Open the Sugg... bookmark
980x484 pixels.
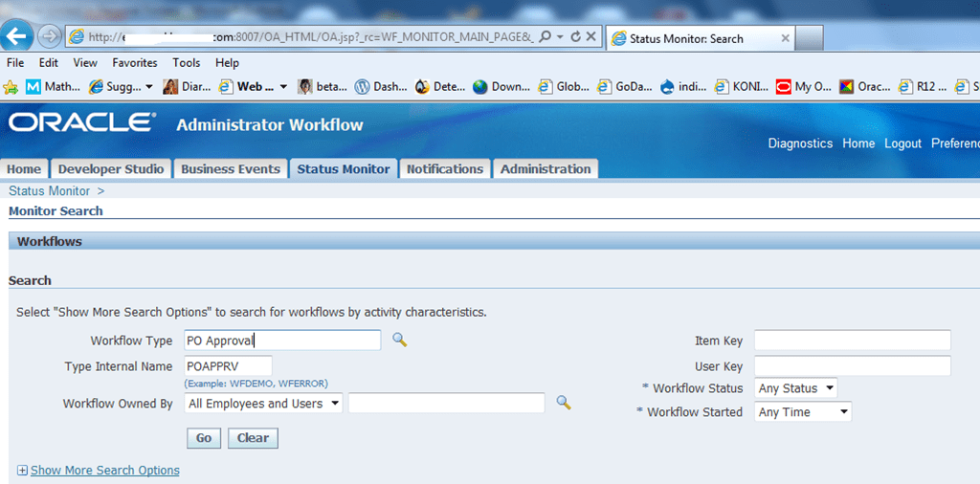[x=116, y=87]
